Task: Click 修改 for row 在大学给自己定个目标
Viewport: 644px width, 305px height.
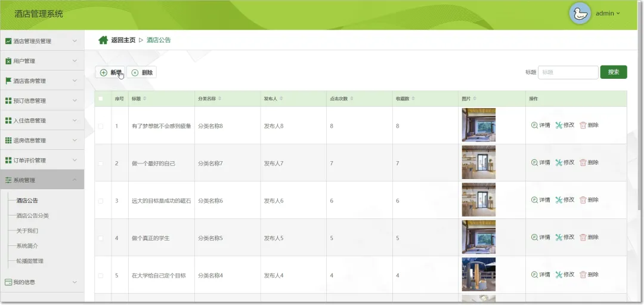Action: [565, 275]
